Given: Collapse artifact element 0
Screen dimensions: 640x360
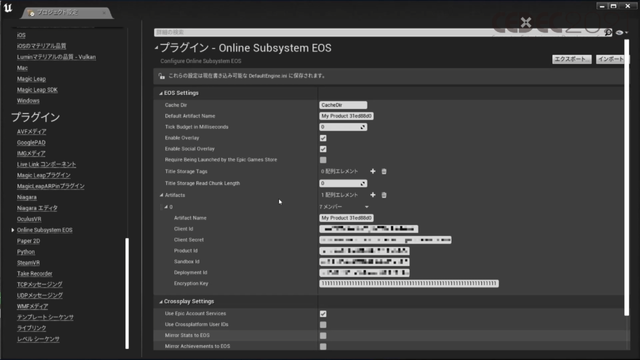Looking at the screenshot, I should [166, 207].
